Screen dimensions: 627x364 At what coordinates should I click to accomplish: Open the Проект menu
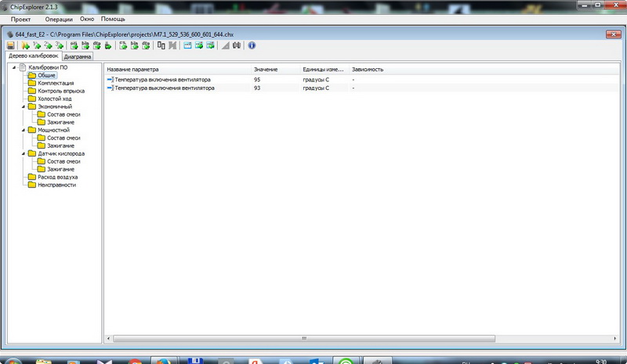[x=20, y=18]
